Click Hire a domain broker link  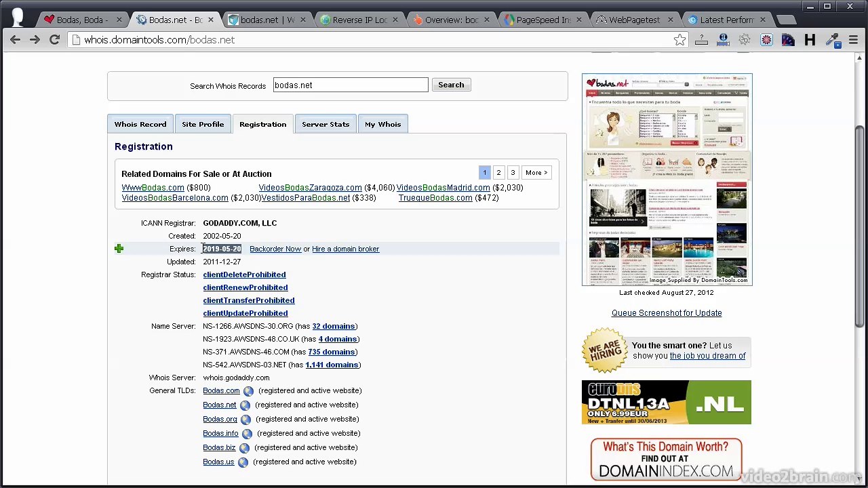click(345, 249)
